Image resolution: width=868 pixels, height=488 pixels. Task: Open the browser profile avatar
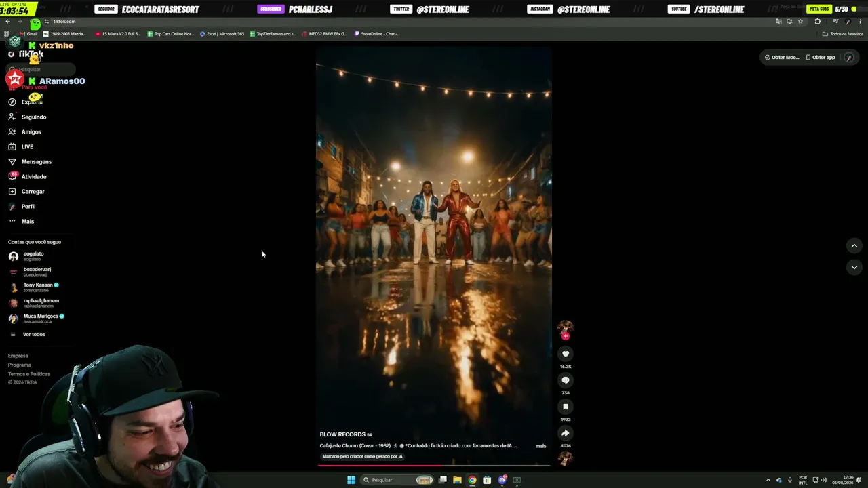pos(846,22)
